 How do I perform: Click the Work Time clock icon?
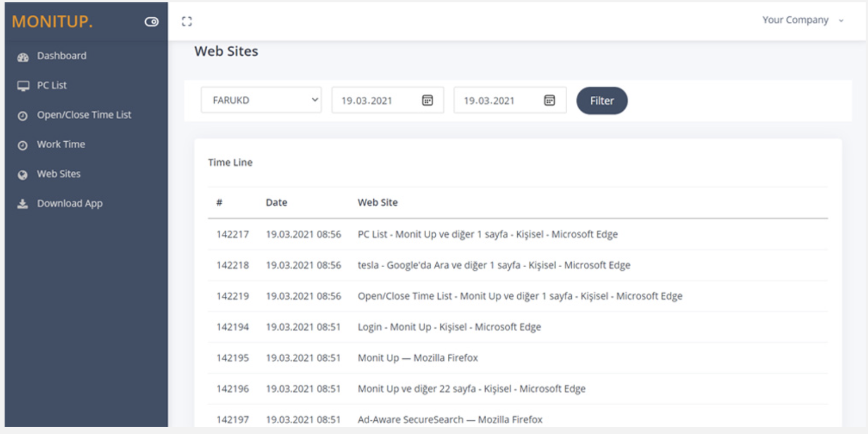point(23,144)
